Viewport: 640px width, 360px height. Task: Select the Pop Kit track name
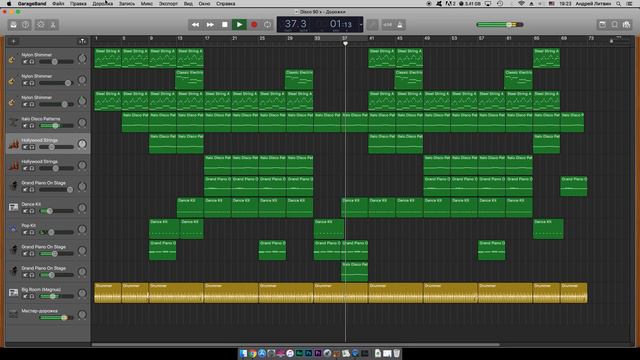29,225
